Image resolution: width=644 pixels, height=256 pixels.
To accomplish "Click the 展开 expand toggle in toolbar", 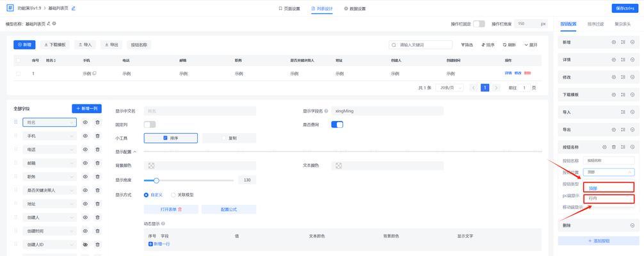I will coord(531,45).
